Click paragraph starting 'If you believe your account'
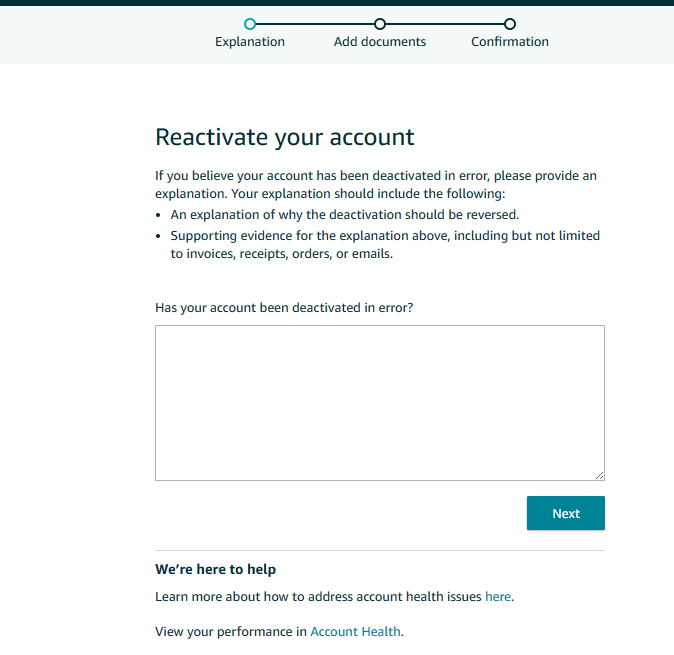This screenshot has height=655, width=674. coord(376,185)
